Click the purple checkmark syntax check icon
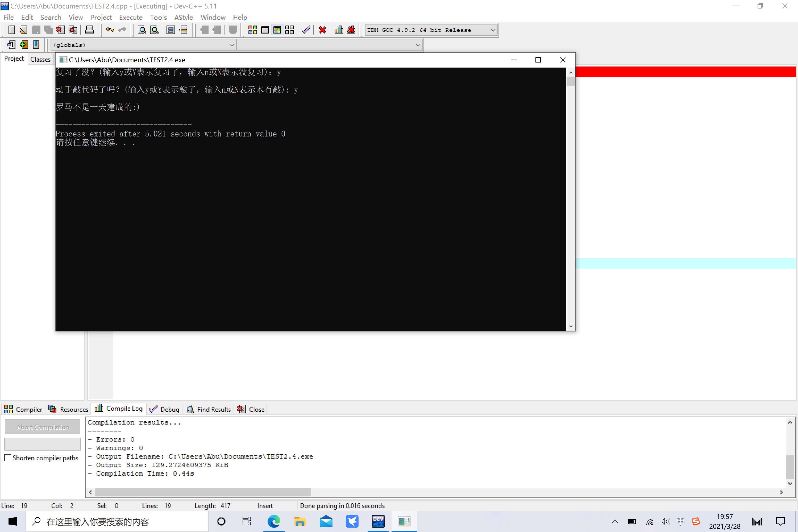The height and width of the screenshot is (532, 798). tap(306, 30)
